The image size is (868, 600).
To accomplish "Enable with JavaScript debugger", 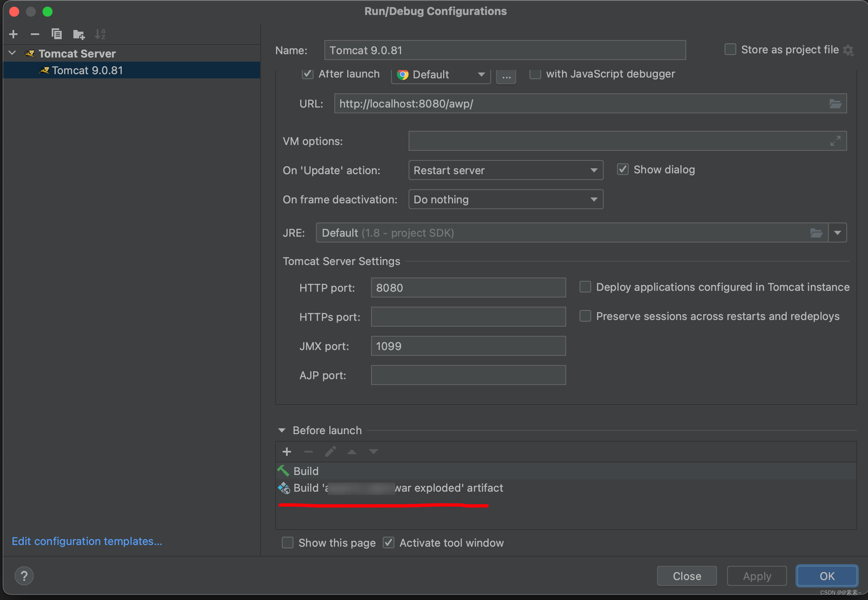I will point(535,74).
